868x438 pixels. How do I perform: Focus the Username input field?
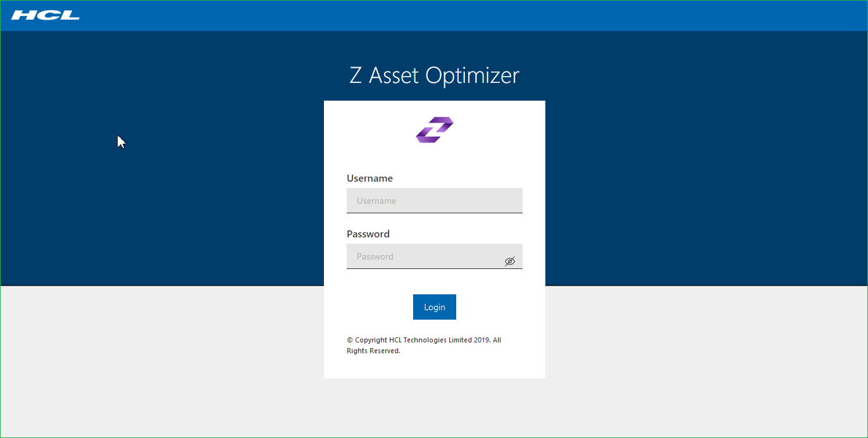[x=435, y=201]
